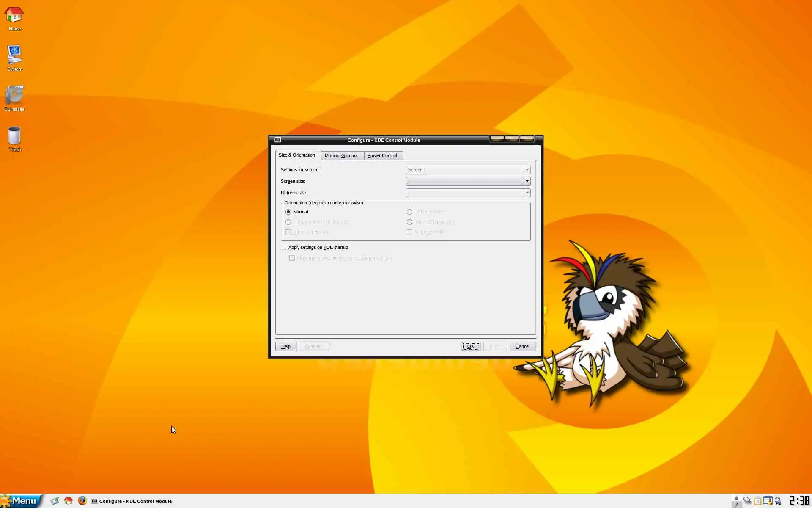Click the taskbar clock

point(799,501)
